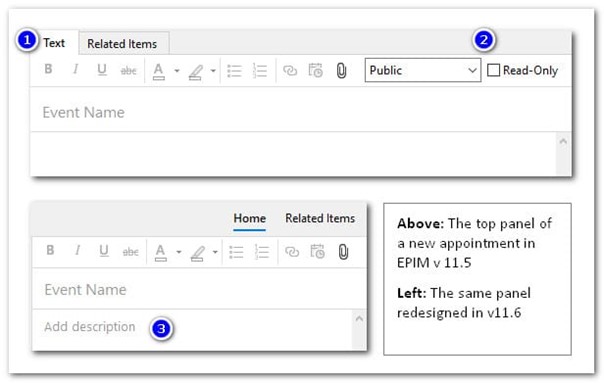Open font color dropdown arrow in top panel
This screenshot has width=604, height=383.
click(x=177, y=71)
